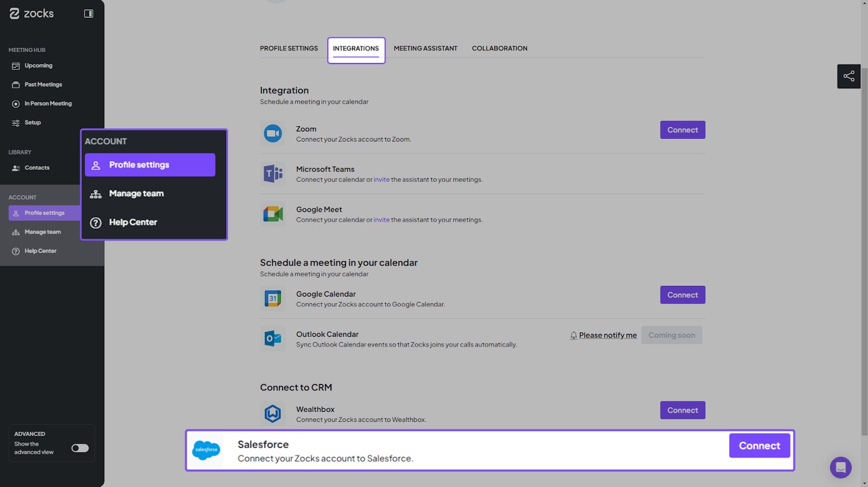The image size is (868, 487).
Task: Open the chat support bubble icon
Action: pos(840,467)
